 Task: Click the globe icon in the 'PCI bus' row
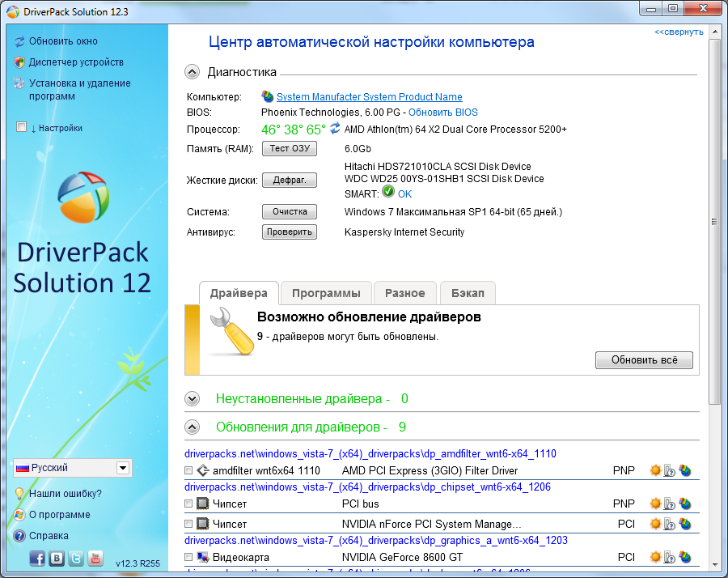pos(685,504)
